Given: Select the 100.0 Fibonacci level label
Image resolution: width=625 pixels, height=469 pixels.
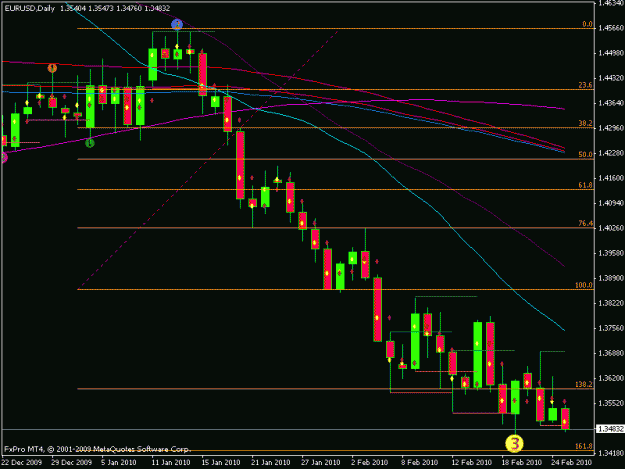Looking at the screenshot, I should tap(584, 285).
